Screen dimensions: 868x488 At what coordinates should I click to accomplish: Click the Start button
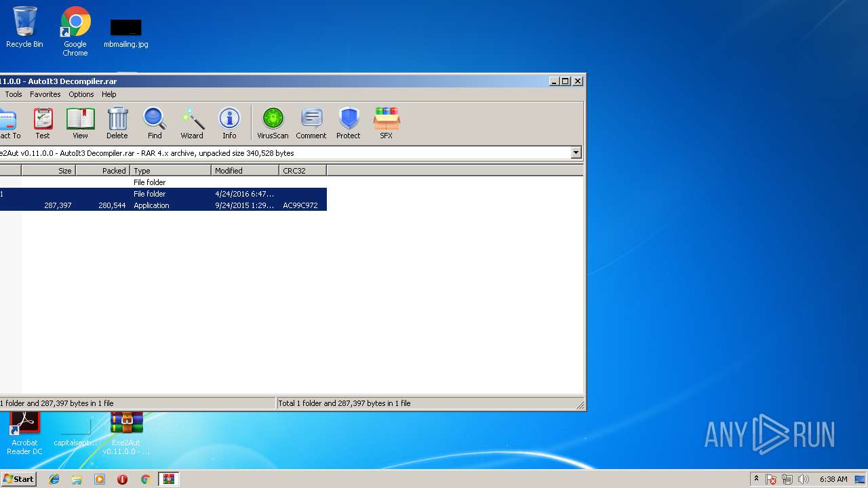coord(18,479)
